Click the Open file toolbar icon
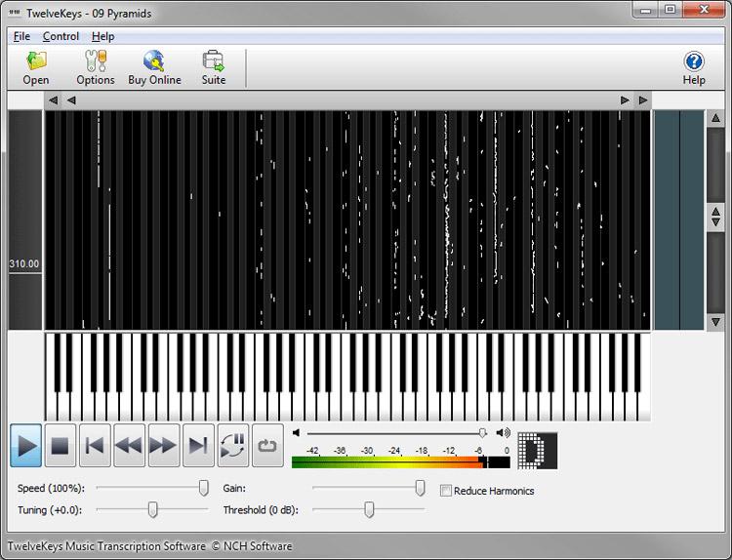Image resolution: width=732 pixels, height=560 pixels. pos(36,68)
